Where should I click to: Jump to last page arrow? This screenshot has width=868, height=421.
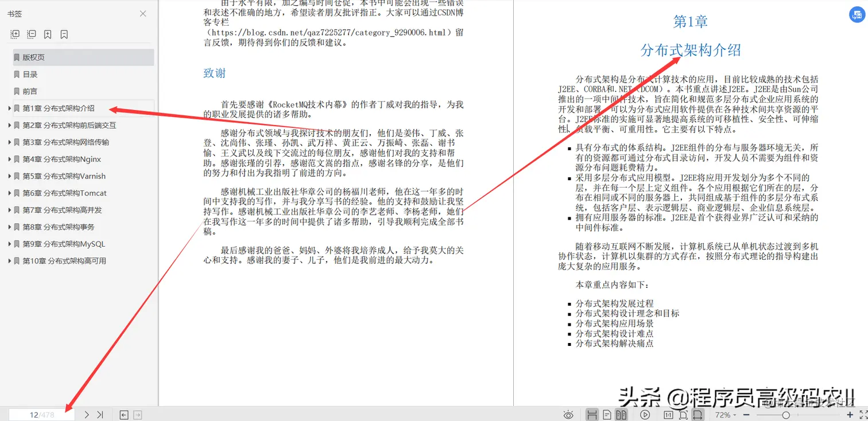pyautogui.click(x=100, y=415)
